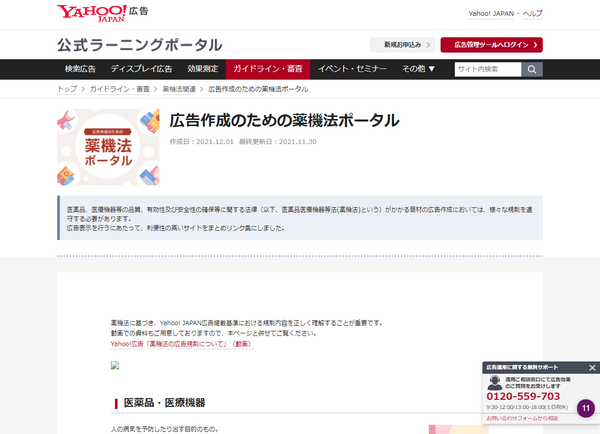Click お問い合わせフォームから相談 link

pyautogui.click(x=522, y=418)
